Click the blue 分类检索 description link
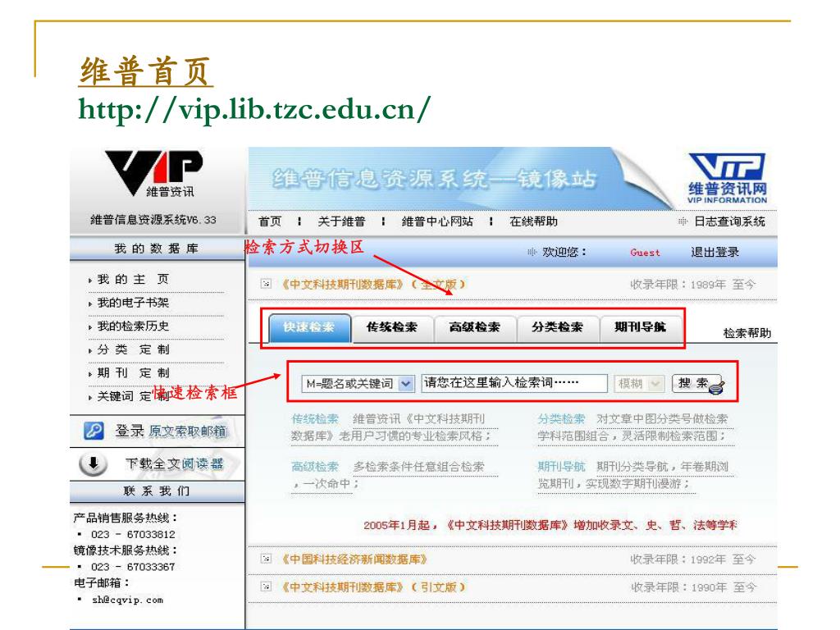The height and width of the screenshot is (630, 840). (561, 418)
